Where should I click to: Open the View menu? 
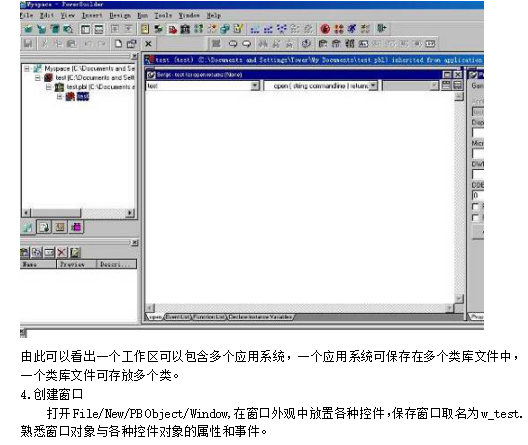[68, 15]
